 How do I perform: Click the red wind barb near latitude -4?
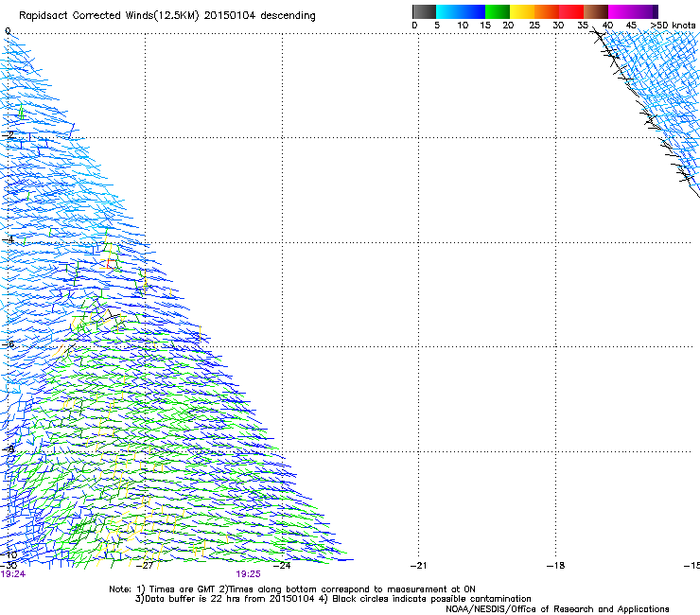coord(108,263)
